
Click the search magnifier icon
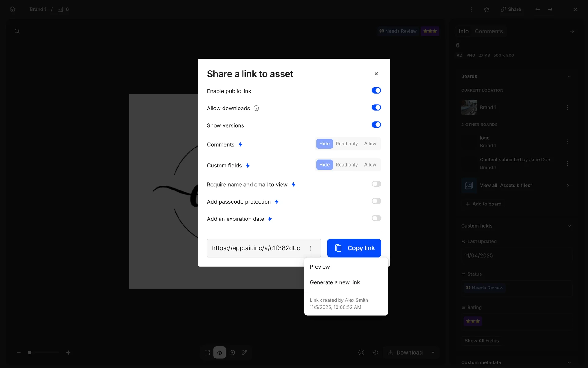coord(17,31)
